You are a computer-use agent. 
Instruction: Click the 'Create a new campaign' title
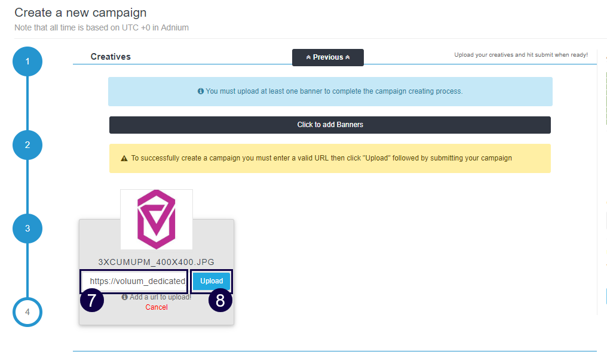point(80,13)
